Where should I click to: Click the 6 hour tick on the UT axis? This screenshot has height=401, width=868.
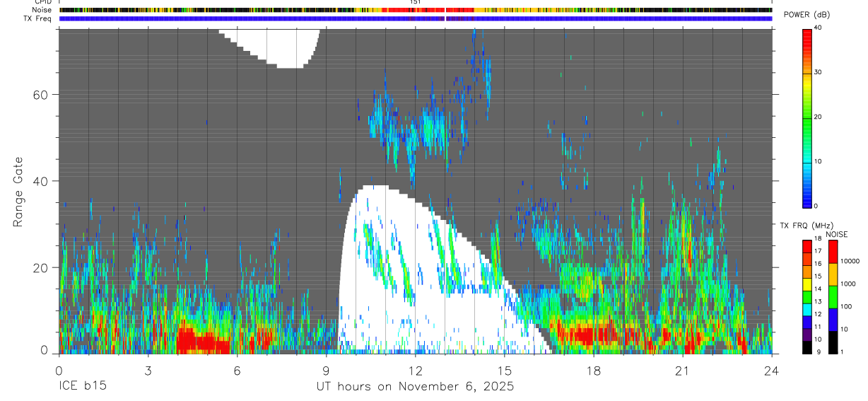point(237,371)
